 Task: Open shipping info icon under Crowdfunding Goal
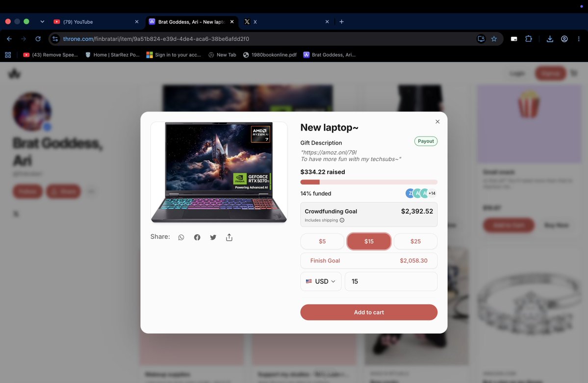tap(342, 220)
